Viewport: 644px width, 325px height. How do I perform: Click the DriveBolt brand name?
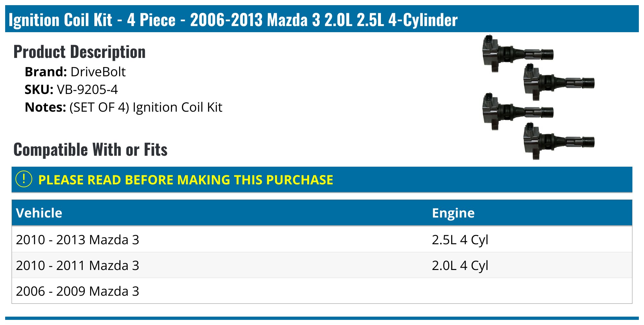click(98, 72)
